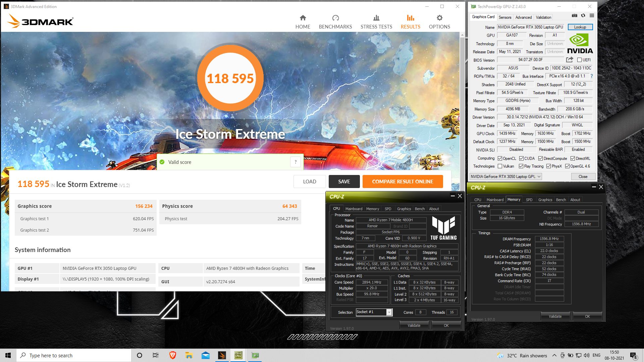Click the taskbar clock showing 15:50
This screenshot has height=362, width=644.
click(x=614, y=355)
